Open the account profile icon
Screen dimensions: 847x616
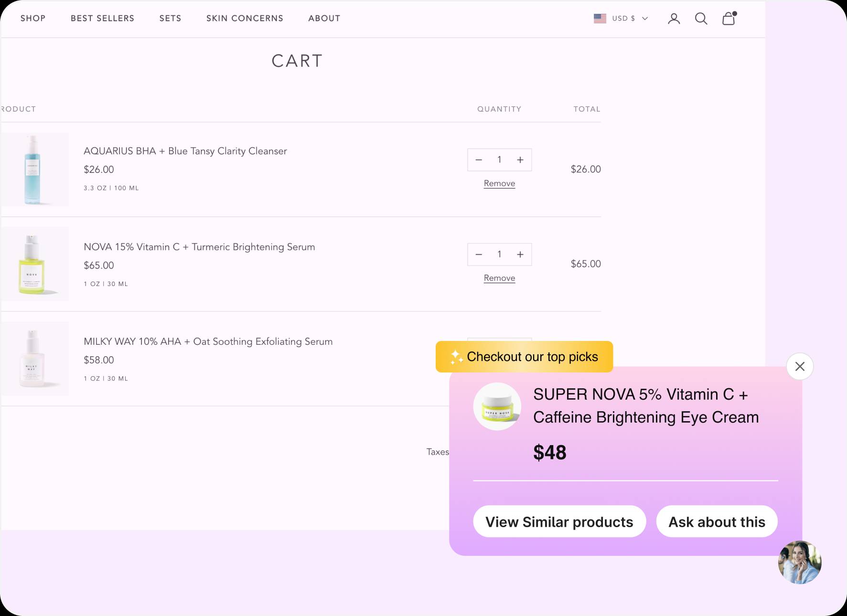click(x=674, y=18)
